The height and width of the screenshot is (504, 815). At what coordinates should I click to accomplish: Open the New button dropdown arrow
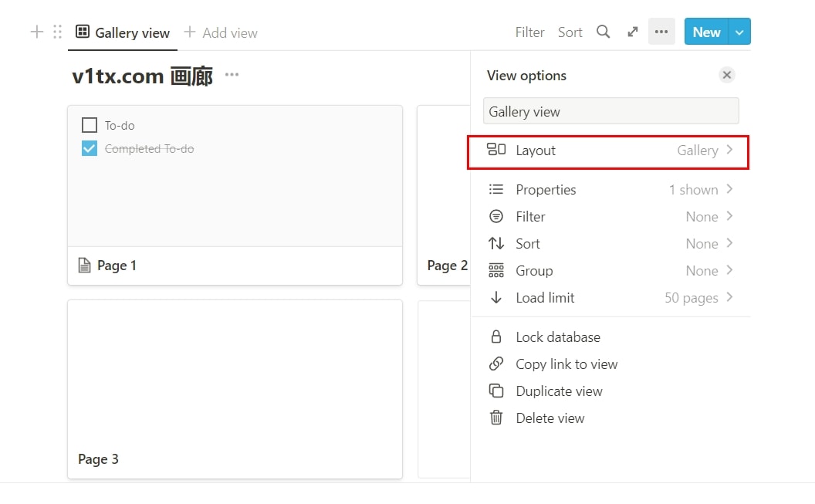(x=739, y=32)
